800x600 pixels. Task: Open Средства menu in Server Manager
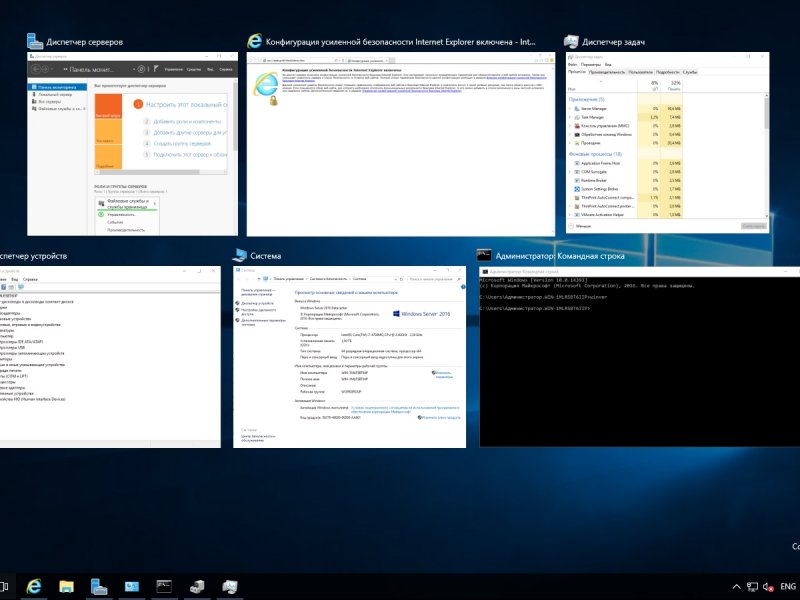[x=194, y=69]
